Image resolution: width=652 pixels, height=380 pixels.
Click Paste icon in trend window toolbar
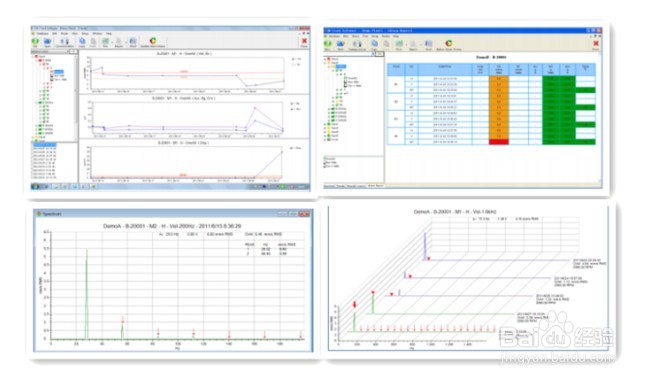93,42
